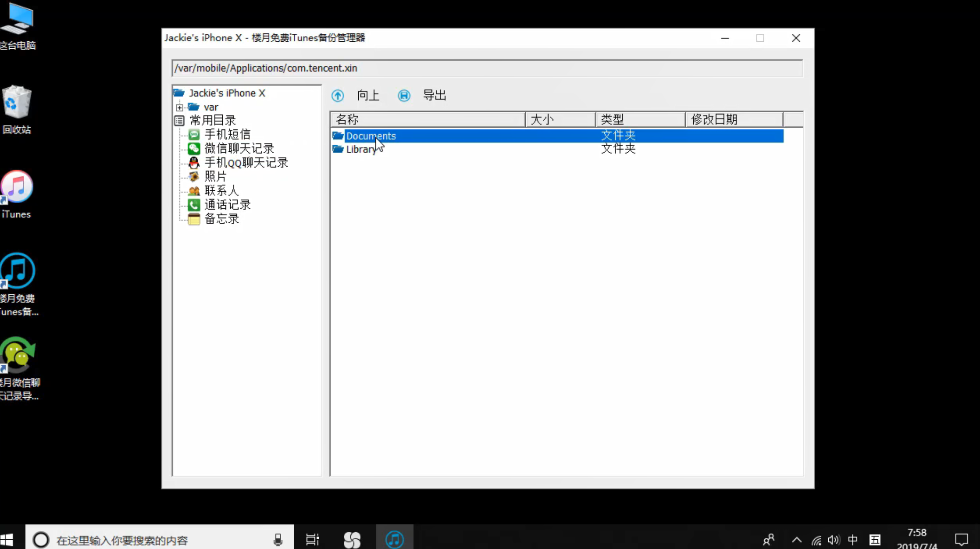This screenshot has width=980, height=549.
Task: Show hidden tray icons chevron
Action: pyautogui.click(x=797, y=540)
